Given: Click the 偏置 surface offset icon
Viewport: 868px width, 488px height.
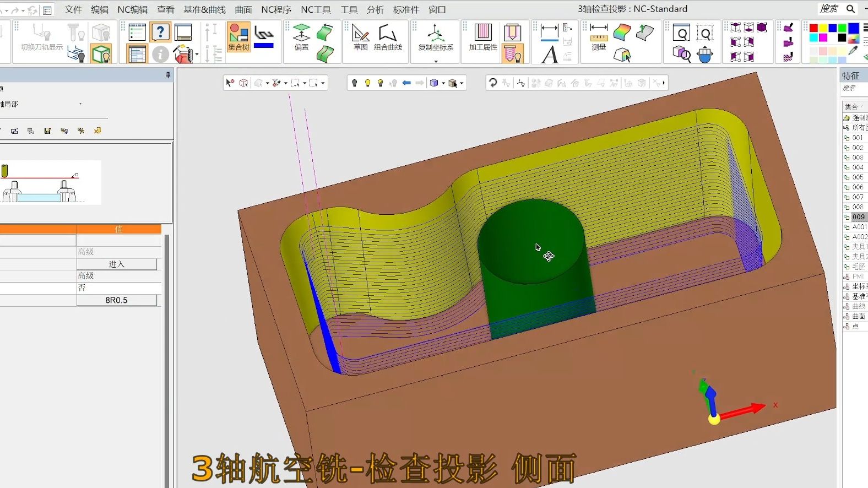Looking at the screenshot, I should tap(301, 37).
